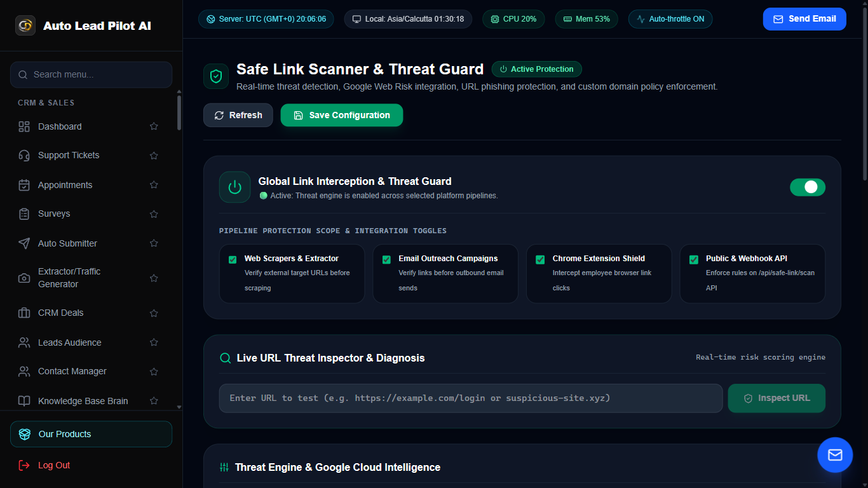Star the Knowledge Base Brain item

click(154, 401)
